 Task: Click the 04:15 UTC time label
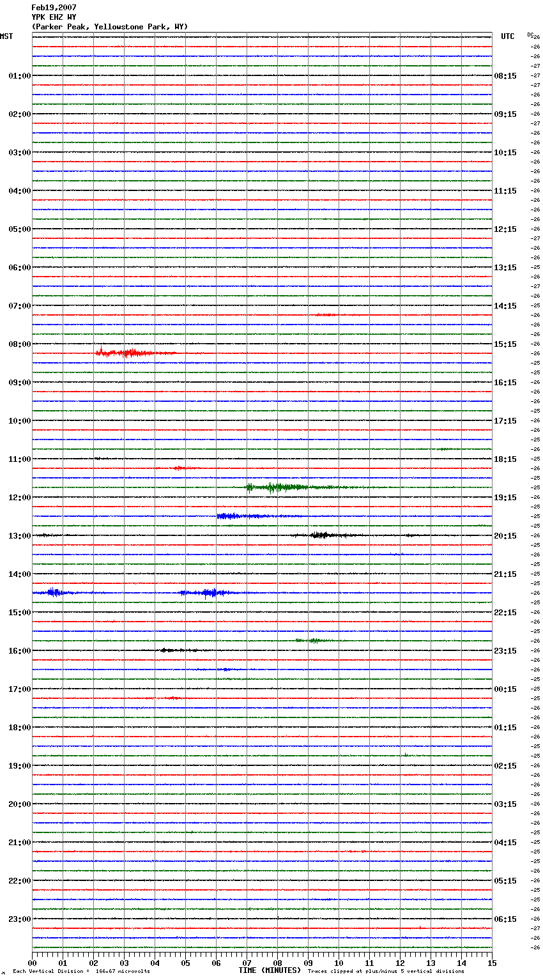tap(505, 843)
